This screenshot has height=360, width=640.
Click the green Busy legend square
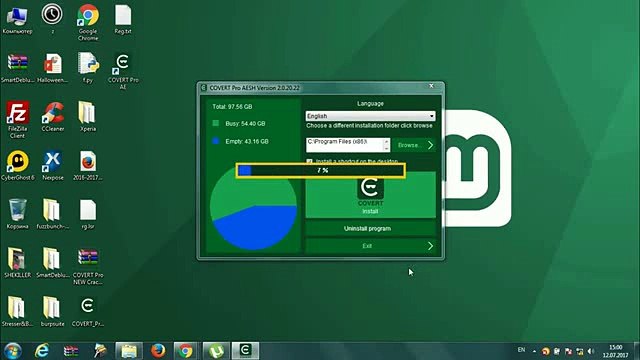click(x=216, y=123)
